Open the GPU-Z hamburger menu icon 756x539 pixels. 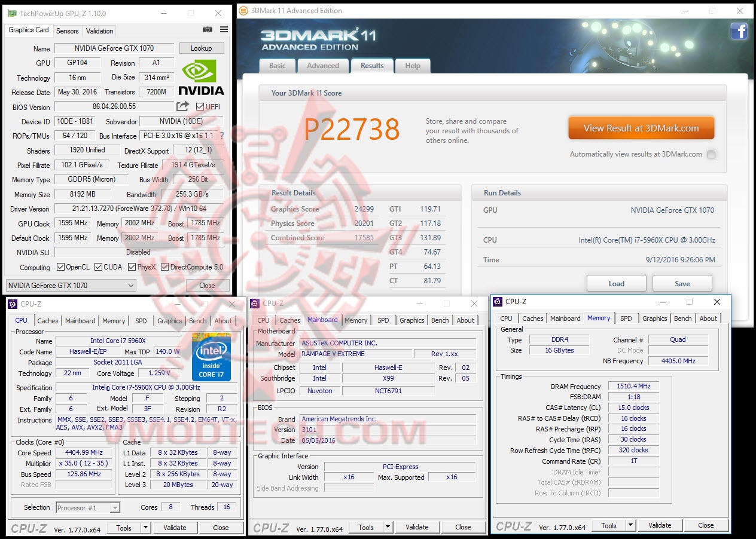click(x=224, y=30)
